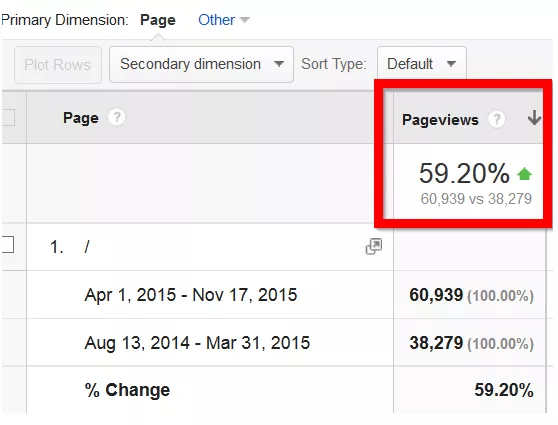Click the Pageviews column header label
This screenshot has width=558, height=425.
pos(440,120)
